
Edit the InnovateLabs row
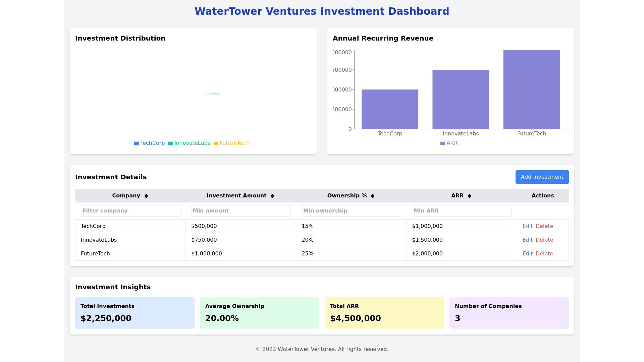[x=527, y=240]
